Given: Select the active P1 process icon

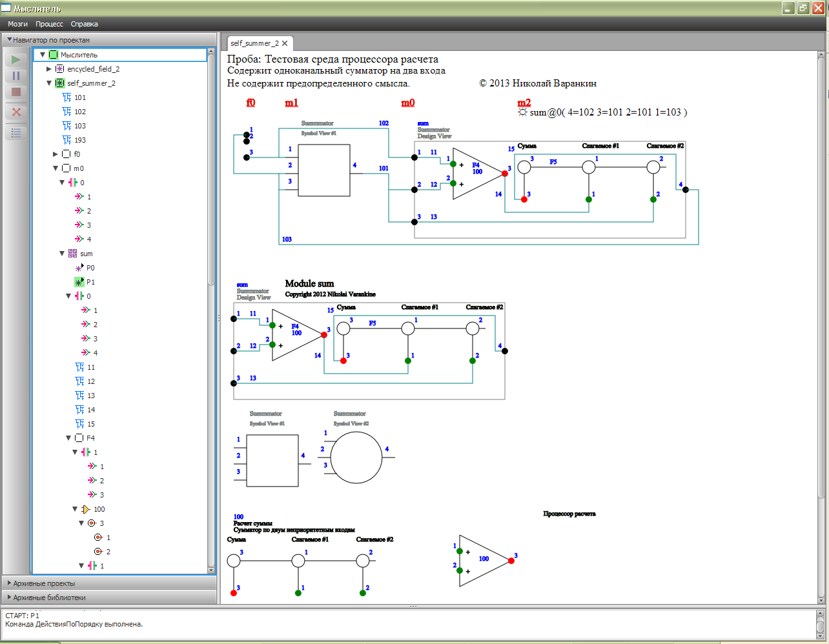Looking at the screenshot, I should (79, 282).
